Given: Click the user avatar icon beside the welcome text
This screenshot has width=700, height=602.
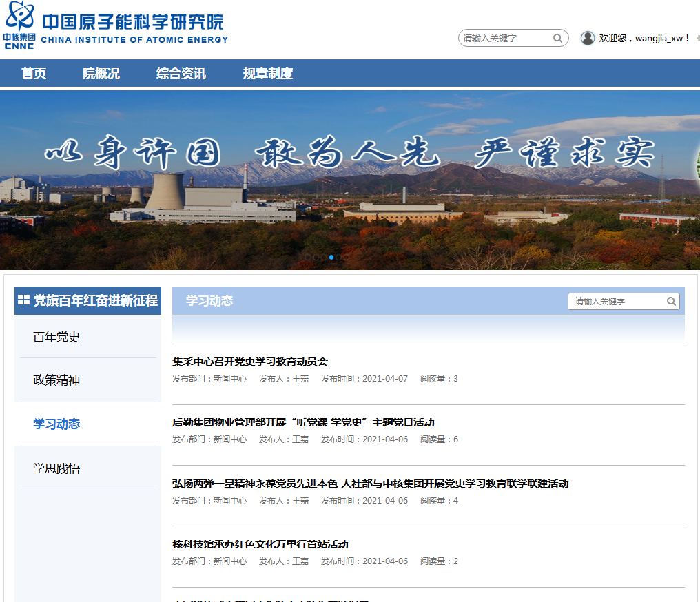Looking at the screenshot, I should (588, 38).
